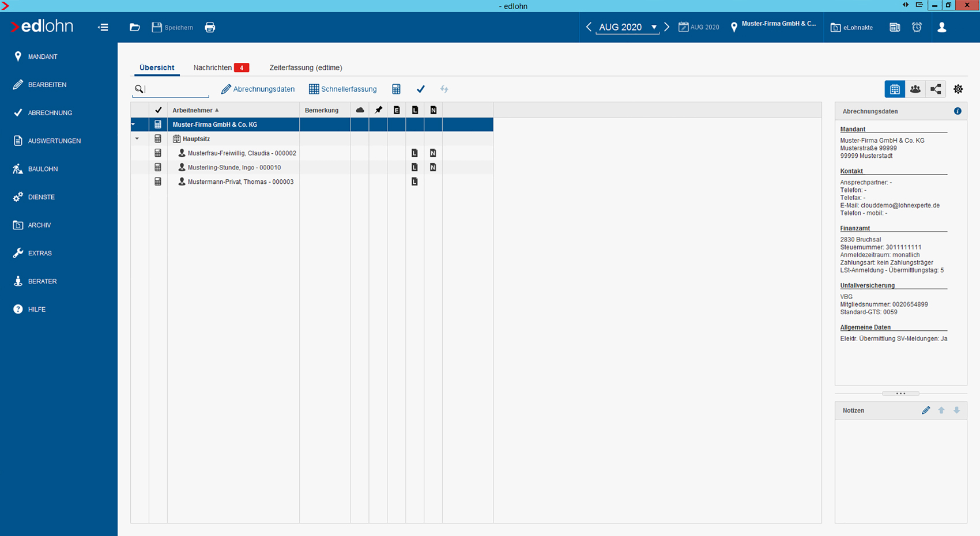Select the calendar view icon at top right
The height and width of the screenshot is (536, 980).
(895, 89)
